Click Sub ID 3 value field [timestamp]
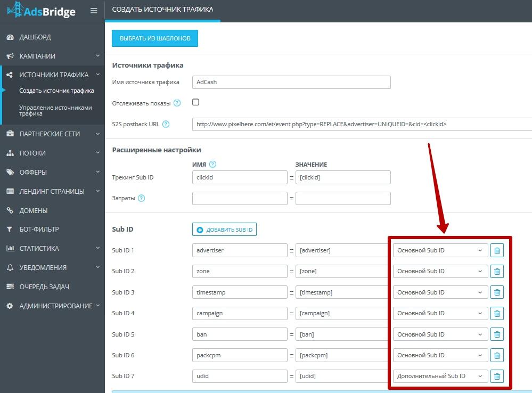This screenshot has width=532, height=393. point(342,292)
